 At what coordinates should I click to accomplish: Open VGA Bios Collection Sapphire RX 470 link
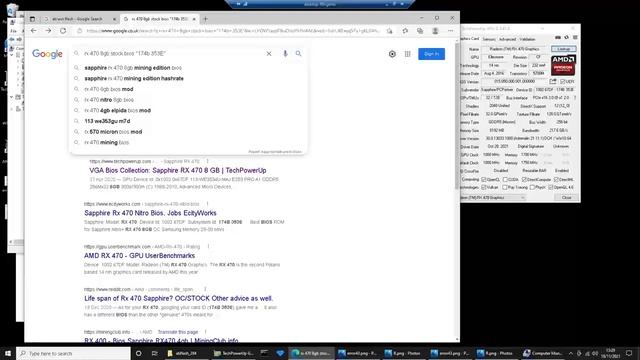[178, 170]
